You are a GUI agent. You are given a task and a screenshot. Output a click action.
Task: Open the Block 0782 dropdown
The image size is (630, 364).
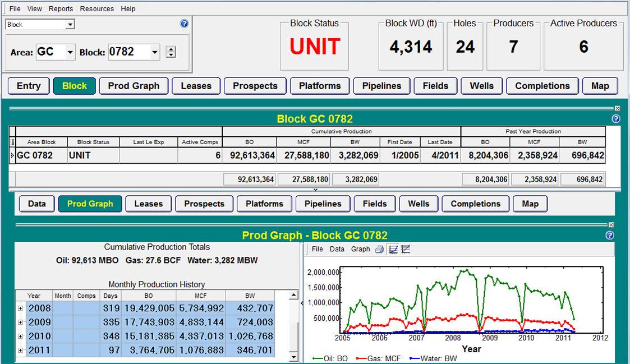(x=155, y=52)
